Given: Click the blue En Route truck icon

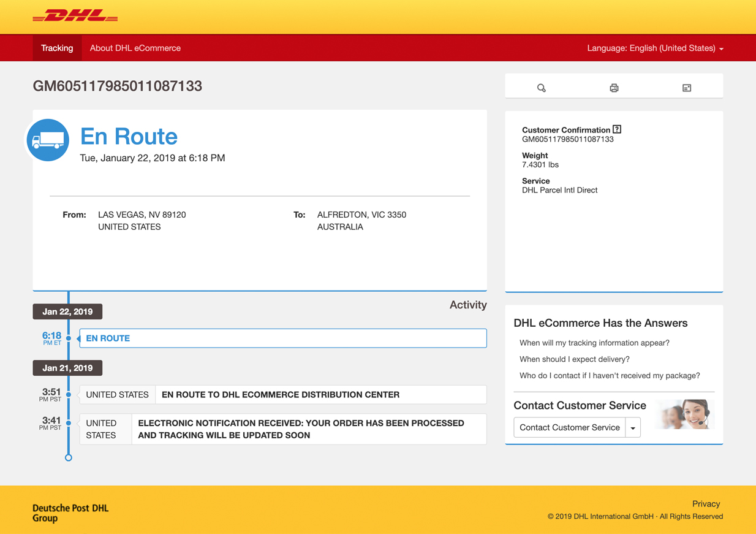Looking at the screenshot, I should click(x=48, y=140).
